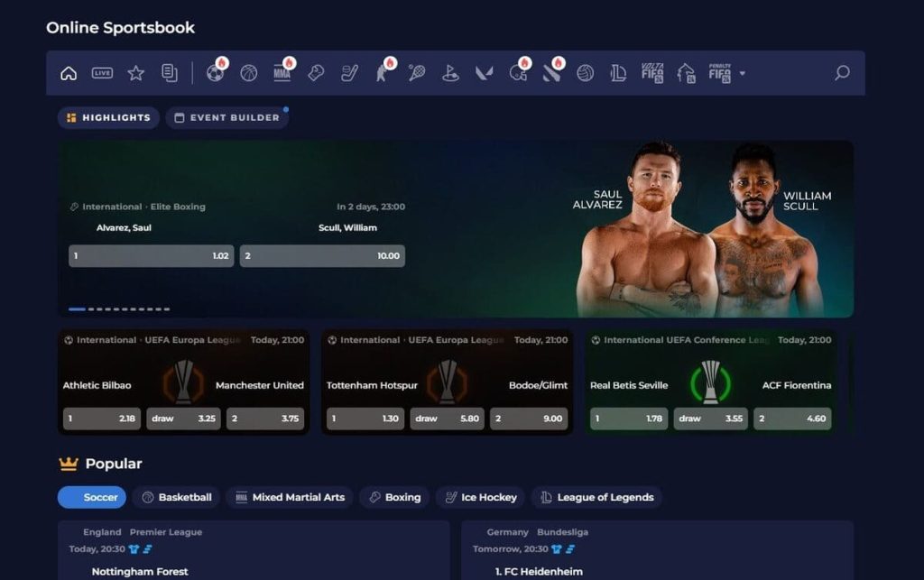Select the Valorant icon
The image size is (924, 580).
coord(485,73)
